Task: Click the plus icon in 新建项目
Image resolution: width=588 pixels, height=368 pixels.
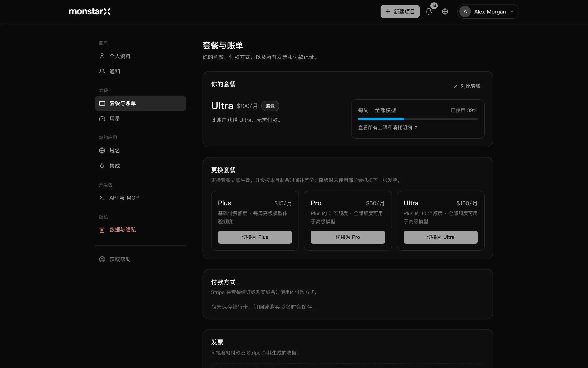Action: click(388, 11)
